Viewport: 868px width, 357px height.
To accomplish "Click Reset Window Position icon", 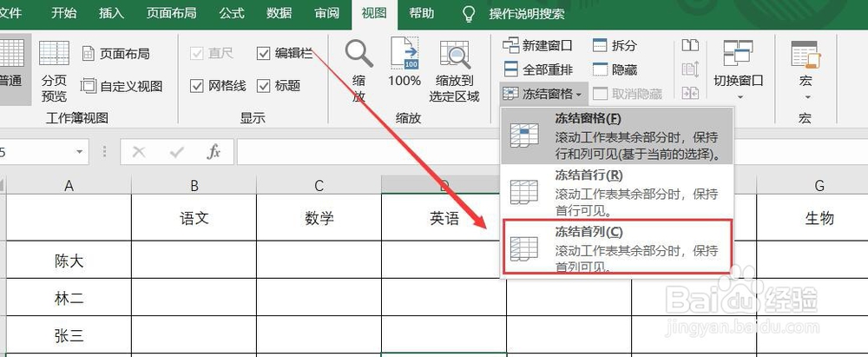I will pos(690,93).
